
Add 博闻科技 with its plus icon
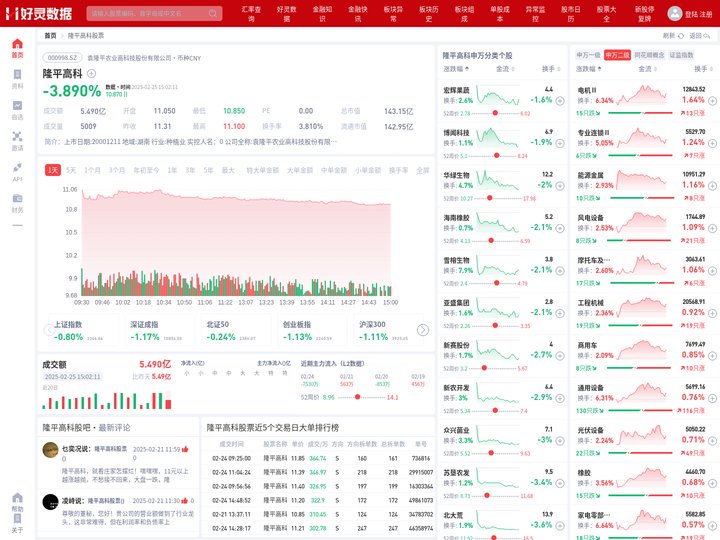pos(560,143)
